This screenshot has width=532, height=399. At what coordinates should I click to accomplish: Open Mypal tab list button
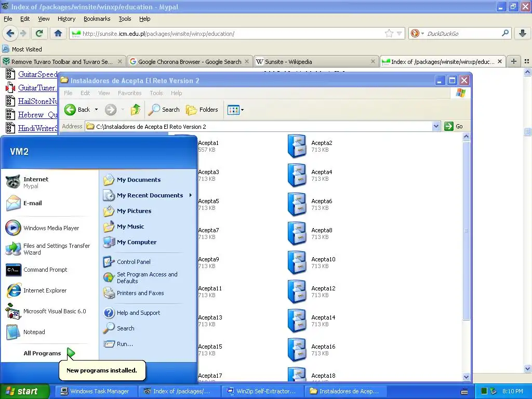pyautogui.click(x=527, y=61)
